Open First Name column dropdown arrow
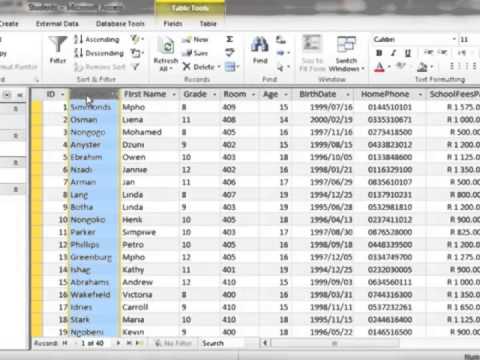This screenshot has height=360, width=480. 174,95
